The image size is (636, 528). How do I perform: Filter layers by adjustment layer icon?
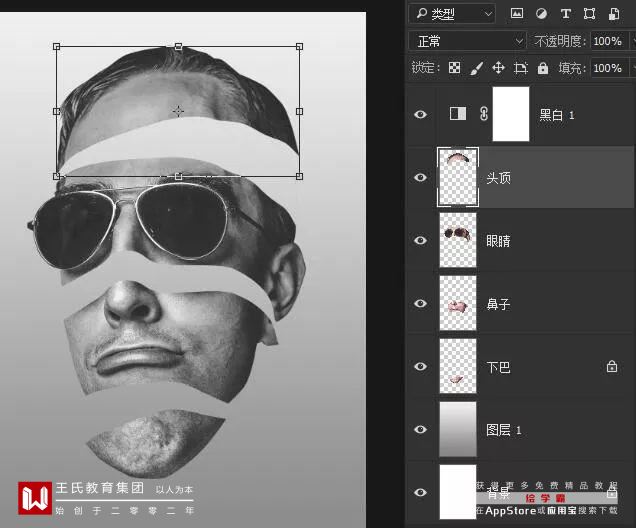click(x=541, y=14)
